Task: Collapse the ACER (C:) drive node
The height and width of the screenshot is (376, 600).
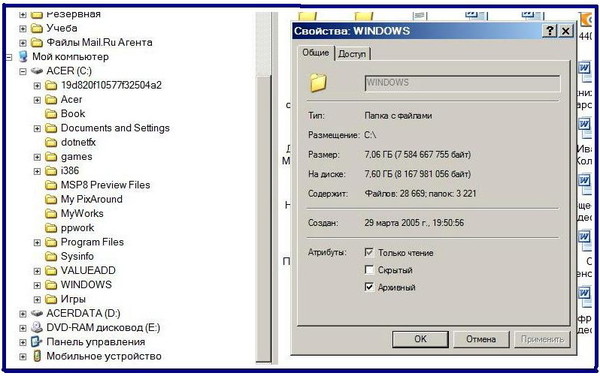Action: tap(23, 71)
